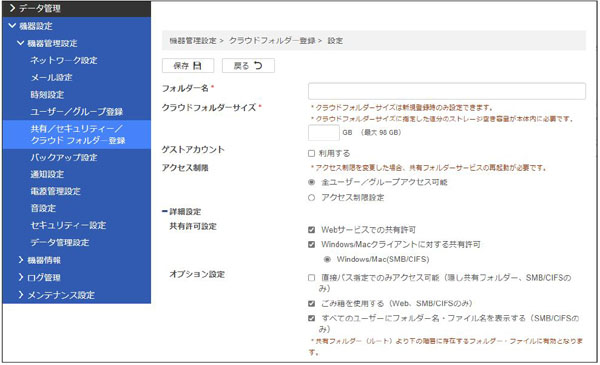The image size is (600, 365).
Task: Open ネットワーク設定 in the sidebar
Action: 64,60
